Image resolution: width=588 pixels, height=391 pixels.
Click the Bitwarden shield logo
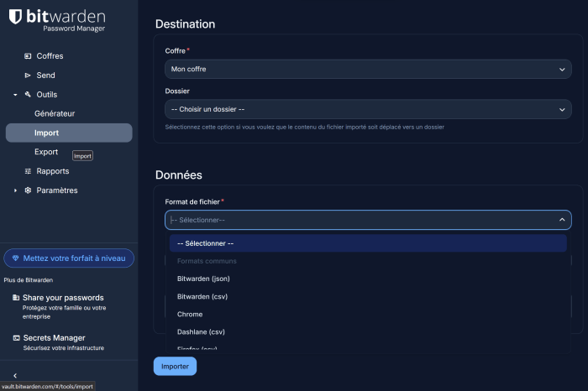pyautogui.click(x=15, y=17)
